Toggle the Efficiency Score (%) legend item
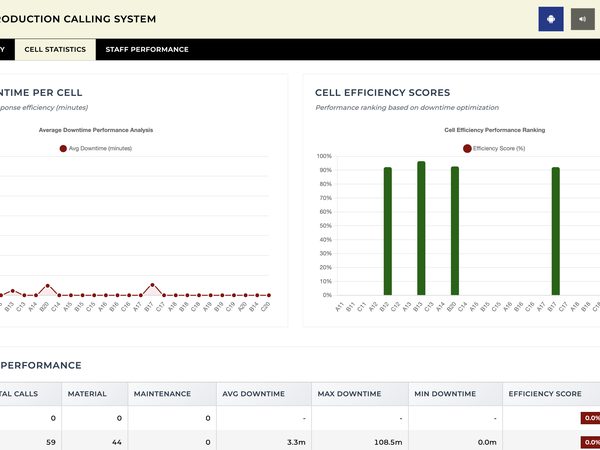This screenshot has width=600, height=450. point(494,148)
